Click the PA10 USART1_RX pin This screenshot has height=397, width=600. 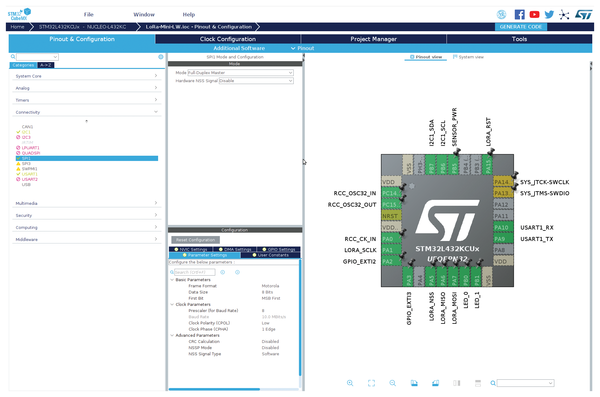pos(503,227)
